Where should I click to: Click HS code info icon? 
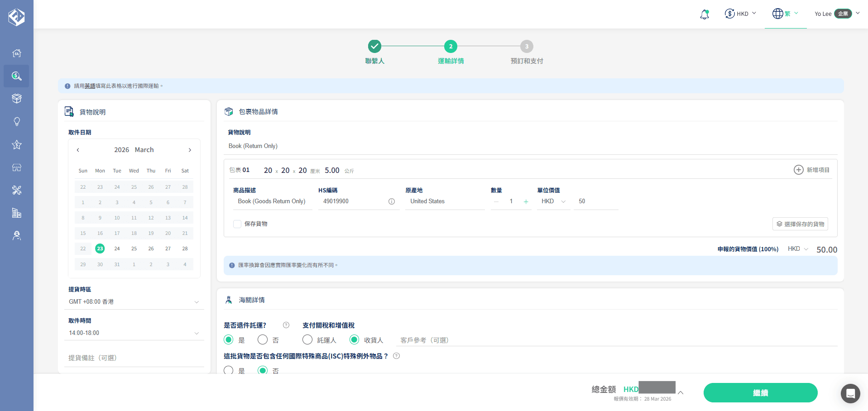391,201
